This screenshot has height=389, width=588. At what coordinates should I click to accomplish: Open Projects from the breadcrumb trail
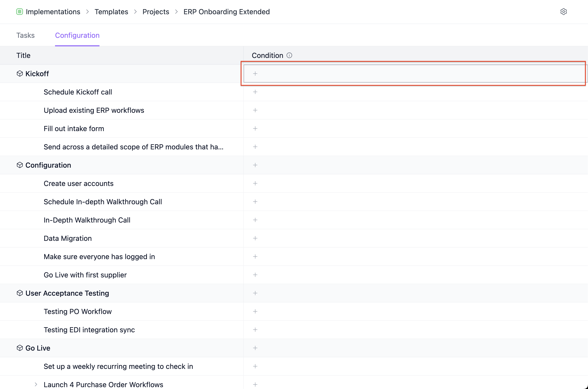156,12
